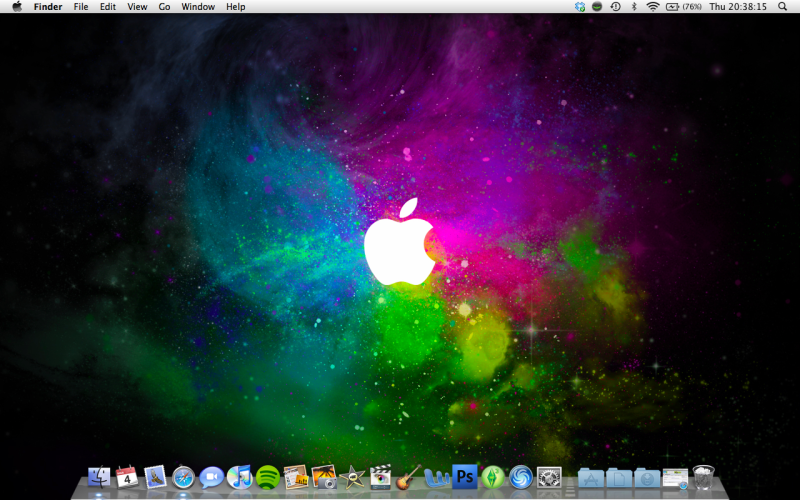Open the Help menu

236,7
